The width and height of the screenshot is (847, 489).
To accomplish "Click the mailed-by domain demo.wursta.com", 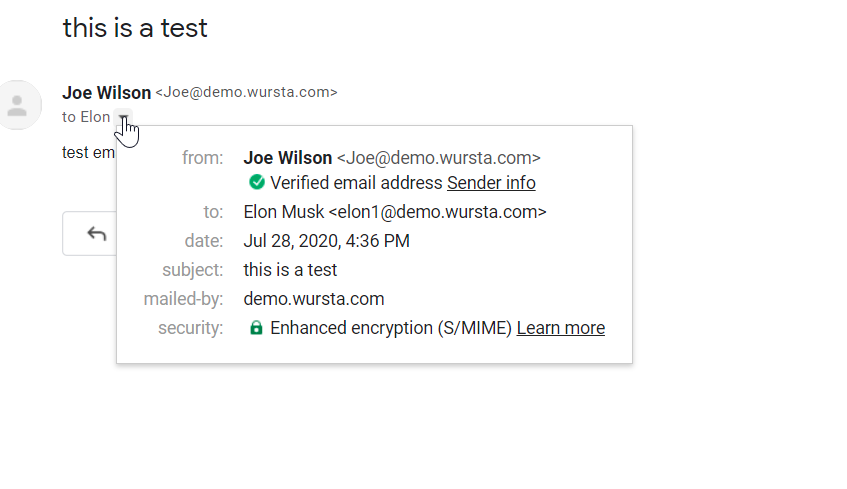I will tap(314, 299).
